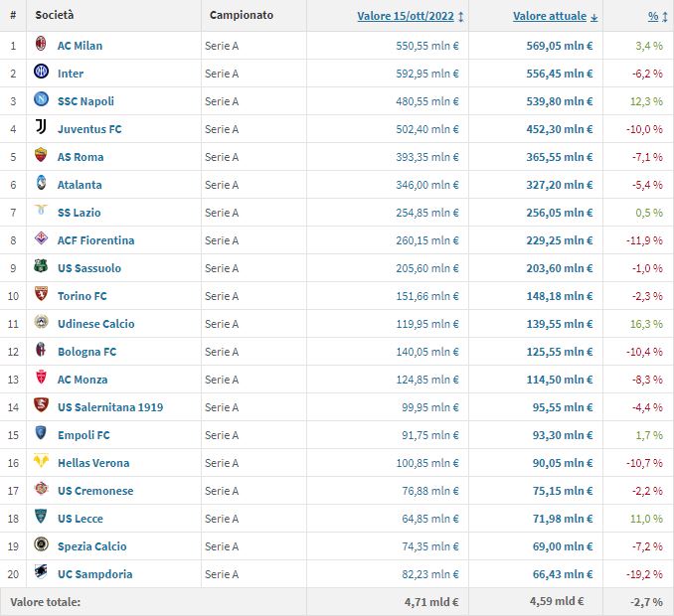Click the SSC Napoli crest icon
The height and width of the screenshot is (616, 674).
pyautogui.click(x=41, y=101)
